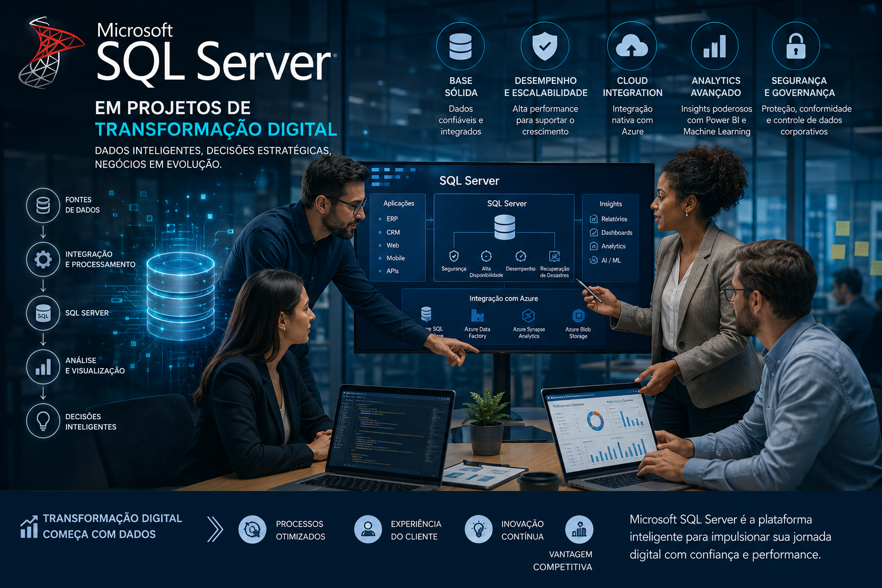The height and width of the screenshot is (588, 882).
Task: Select the Integração e Processamento gear icon
Action: (43, 259)
